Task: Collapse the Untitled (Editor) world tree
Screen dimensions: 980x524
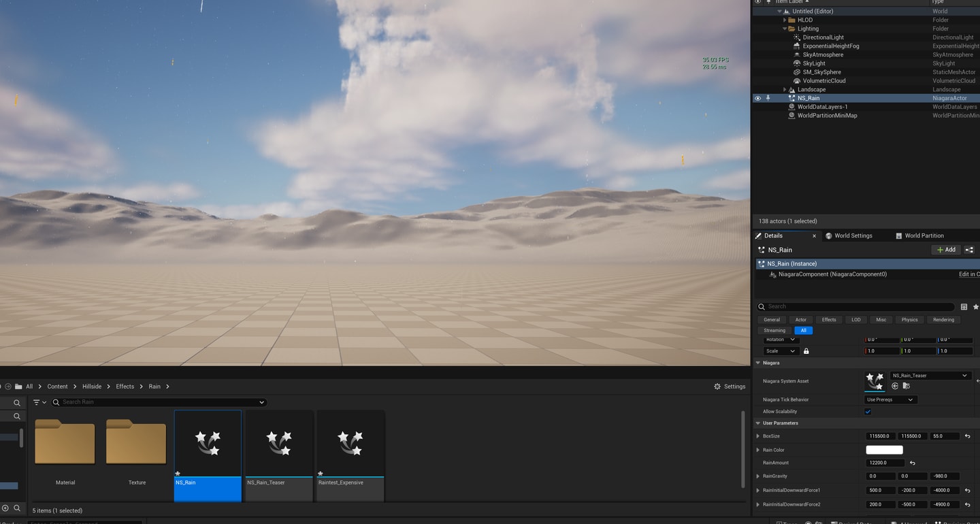Action: tap(779, 12)
